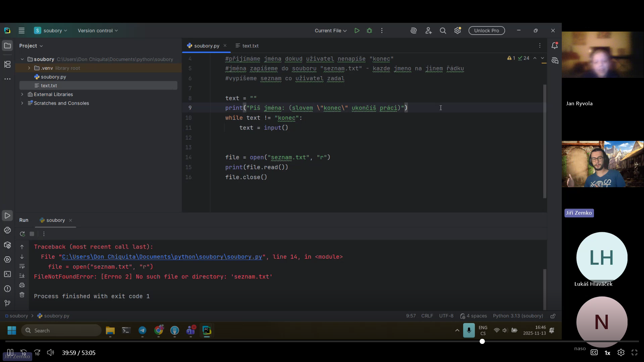The height and width of the screenshot is (362, 644).
Task: Open Current File run configuration dropdown
Action: 331,31
